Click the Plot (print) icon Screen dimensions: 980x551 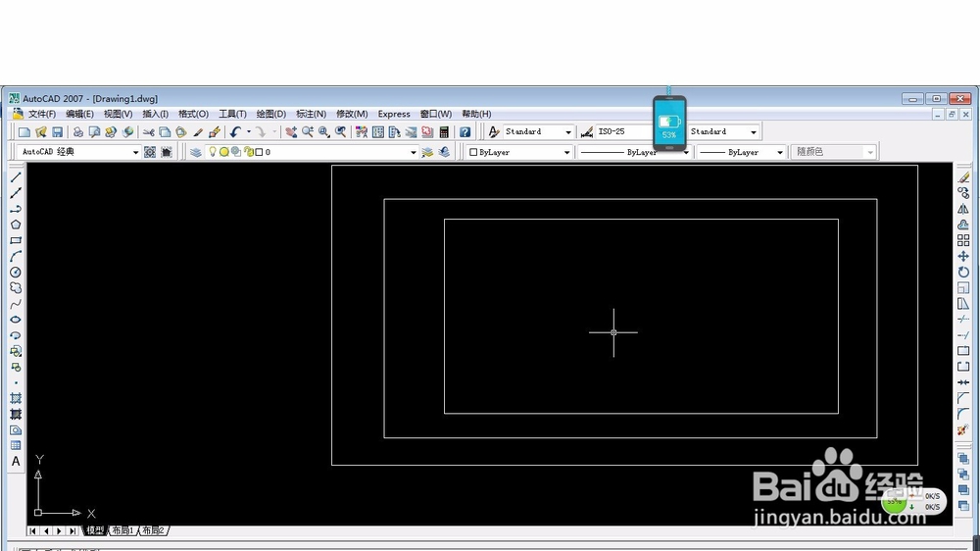click(78, 132)
